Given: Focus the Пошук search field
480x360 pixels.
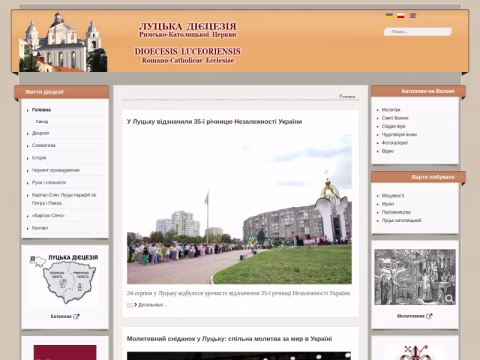Looking at the screenshot, I should click(418, 32).
